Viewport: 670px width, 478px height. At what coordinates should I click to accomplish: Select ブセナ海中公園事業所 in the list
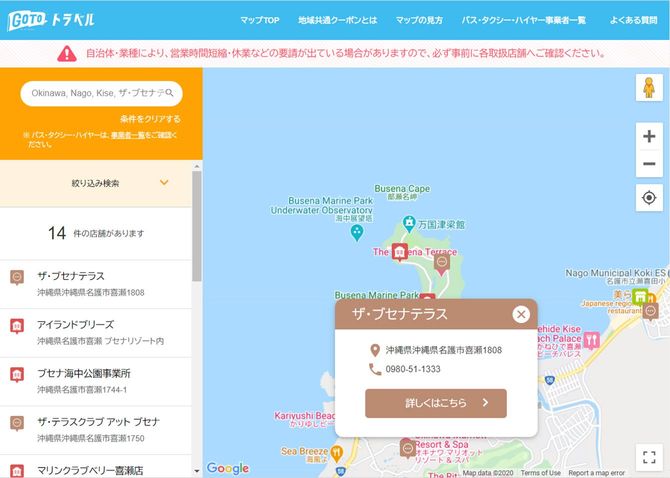coord(96,381)
